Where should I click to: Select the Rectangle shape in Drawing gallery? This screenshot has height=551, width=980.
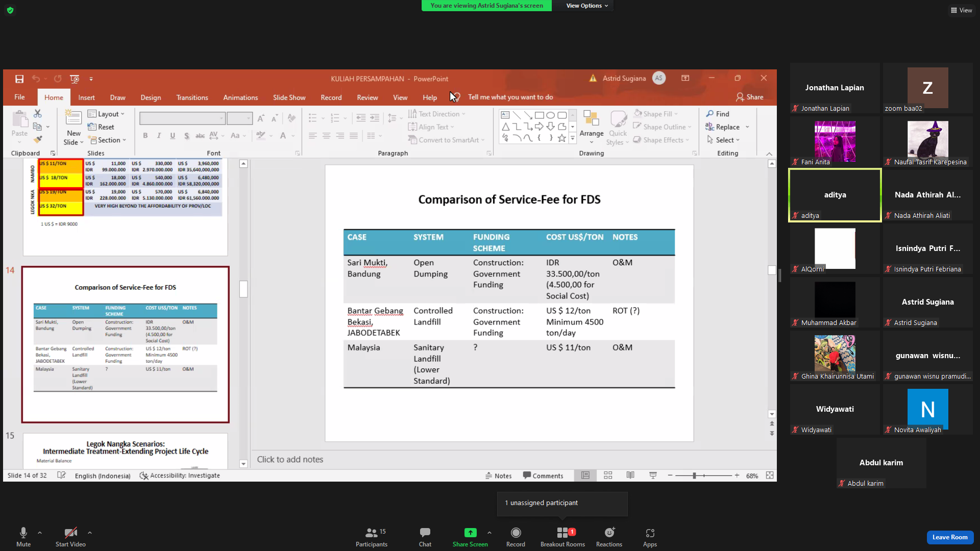pyautogui.click(x=539, y=115)
